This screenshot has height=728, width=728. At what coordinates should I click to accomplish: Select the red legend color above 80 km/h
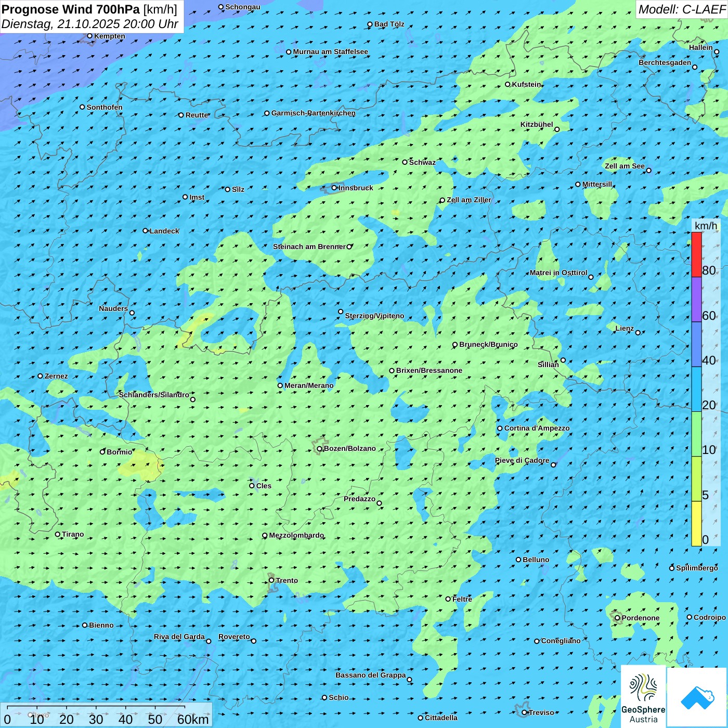(x=696, y=254)
